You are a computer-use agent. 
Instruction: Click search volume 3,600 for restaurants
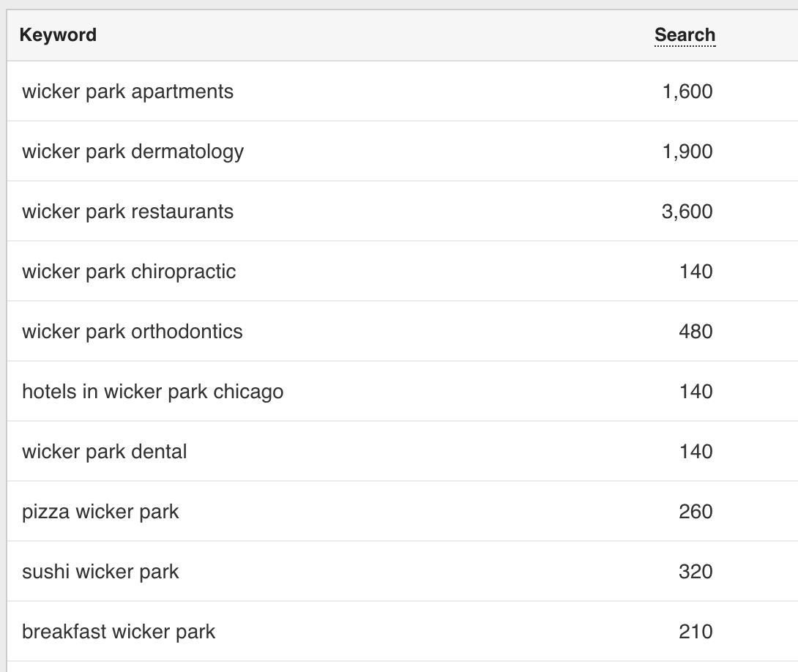coord(687,212)
